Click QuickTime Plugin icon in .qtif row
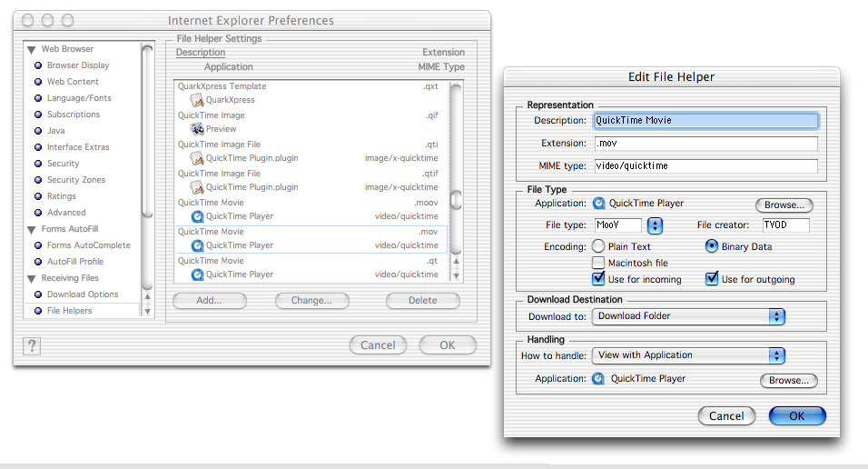This screenshot has width=868, height=469. (x=197, y=187)
